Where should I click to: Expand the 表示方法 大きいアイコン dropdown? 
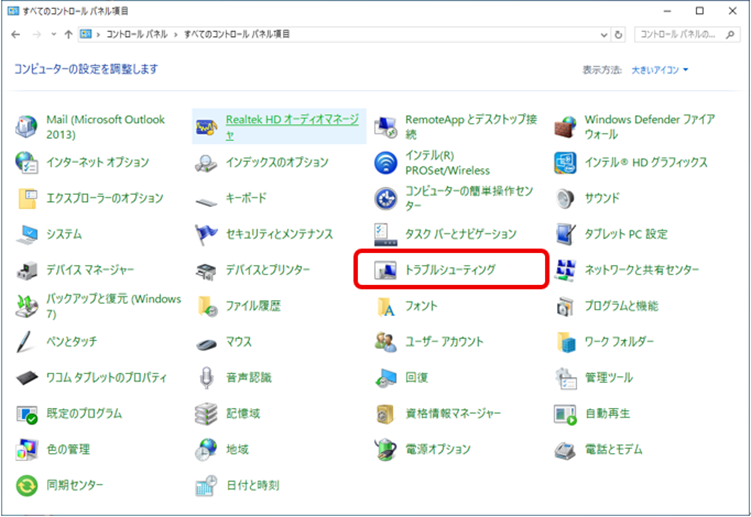pyautogui.click(x=661, y=70)
